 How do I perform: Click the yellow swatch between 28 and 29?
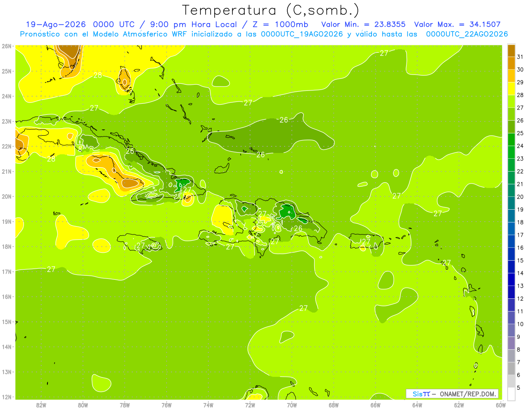tap(511, 89)
